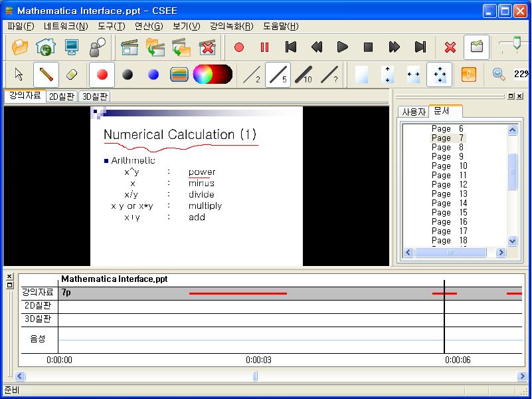Click the red record button
Viewport: 532px width, 399px height.
tap(239, 47)
